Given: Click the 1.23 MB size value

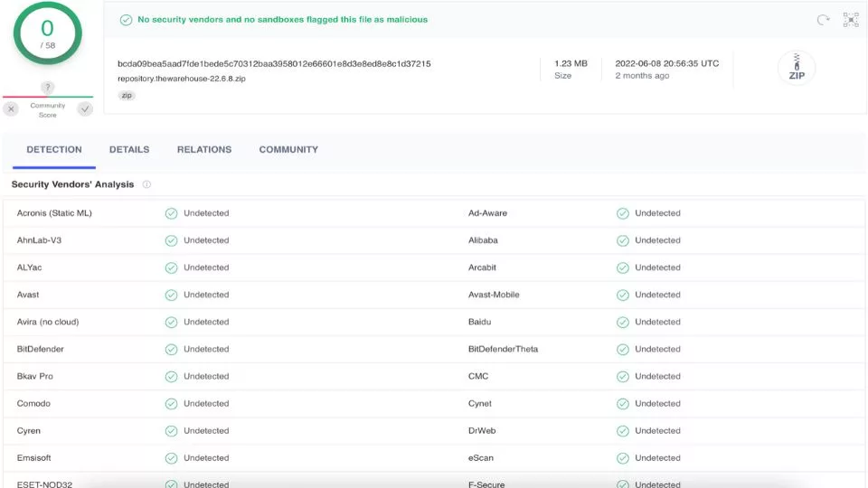Looking at the screenshot, I should pos(571,63).
